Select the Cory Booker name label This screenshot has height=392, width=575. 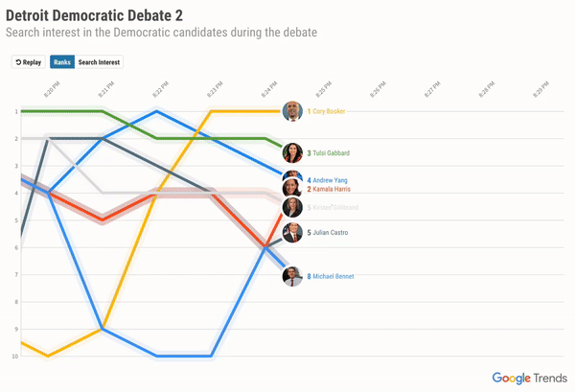(329, 112)
